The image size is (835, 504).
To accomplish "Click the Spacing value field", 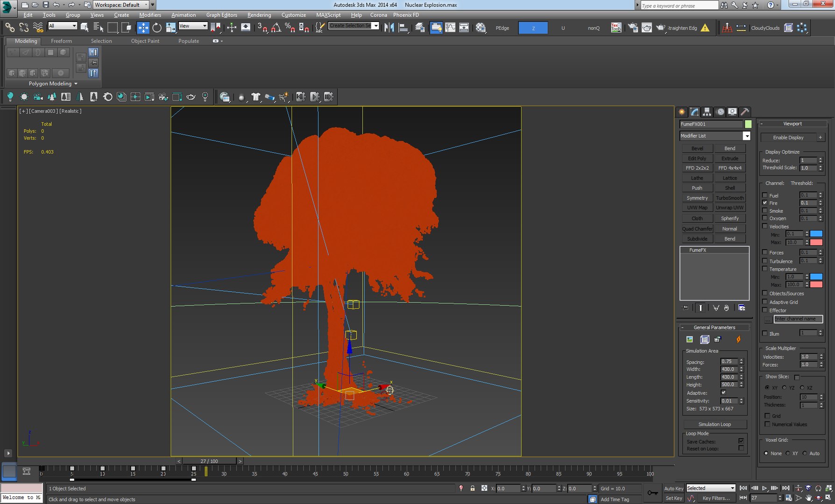I will click(729, 362).
